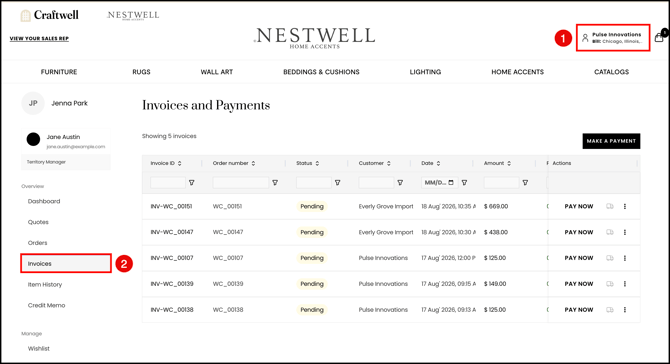Open the shopping cart icon
Viewport: 670px width, 364px height.
[x=659, y=38]
